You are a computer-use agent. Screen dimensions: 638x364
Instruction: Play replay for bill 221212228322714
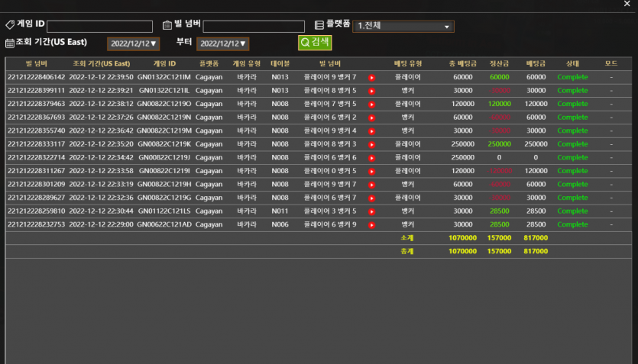coord(371,158)
